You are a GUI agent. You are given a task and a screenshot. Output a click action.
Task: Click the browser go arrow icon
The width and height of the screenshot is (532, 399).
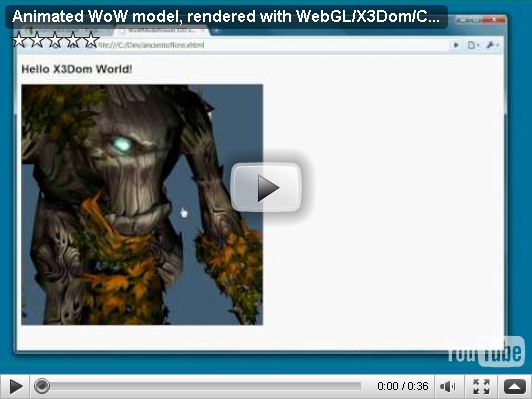tap(456, 45)
